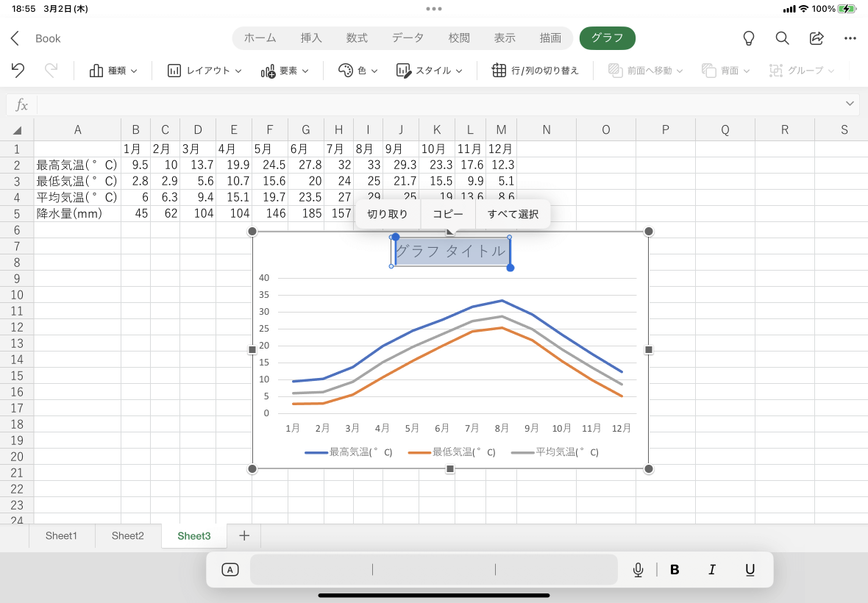
Task: Click the 最高気温 legend entry
Action: [349, 452]
